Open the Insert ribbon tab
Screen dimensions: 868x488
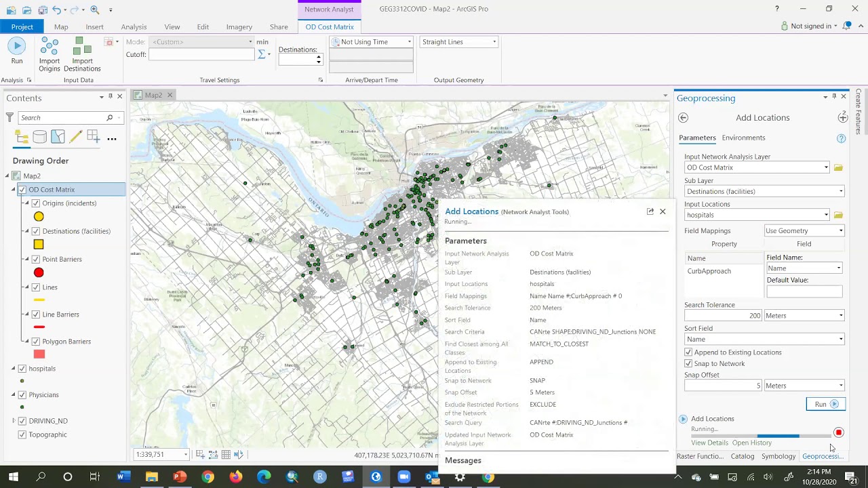click(x=95, y=27)
